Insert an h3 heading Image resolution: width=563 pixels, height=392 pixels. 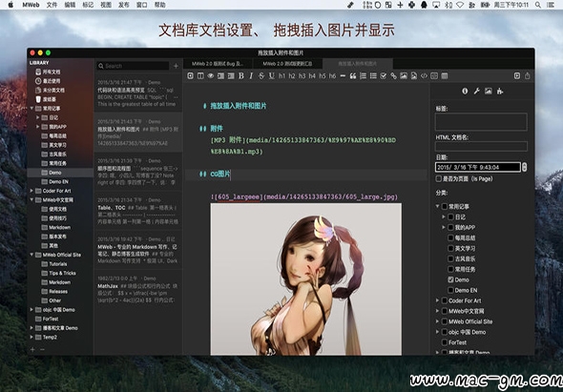302,75
